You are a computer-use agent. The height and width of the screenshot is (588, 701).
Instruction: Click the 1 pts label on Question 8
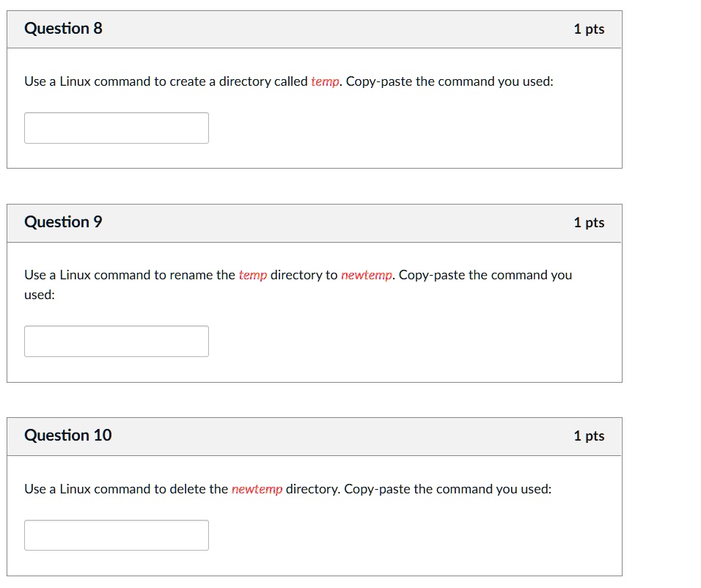[591, 29]
